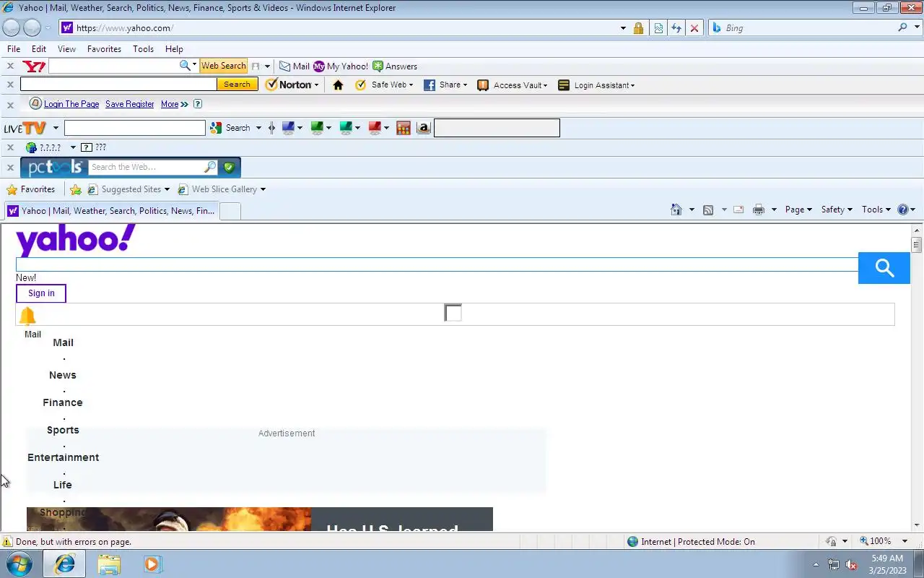Click the globe ?.?.?.? toolbar icon

coord(31,147)
